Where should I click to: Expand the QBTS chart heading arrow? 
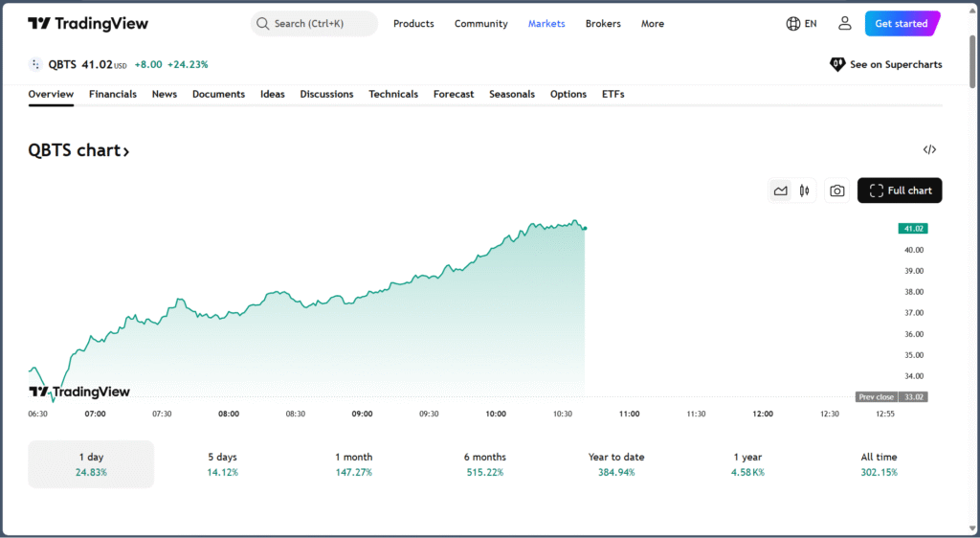(x=126, y=151)
